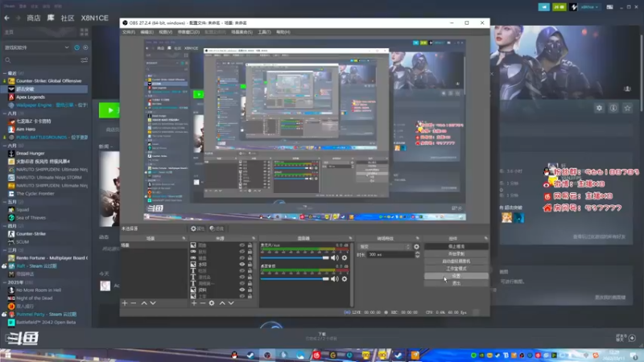Mute the 麦克风/Aux audio channel
The height and width of the screenshot is (362, 644).
pyautogui.click(x=335, y=257)
